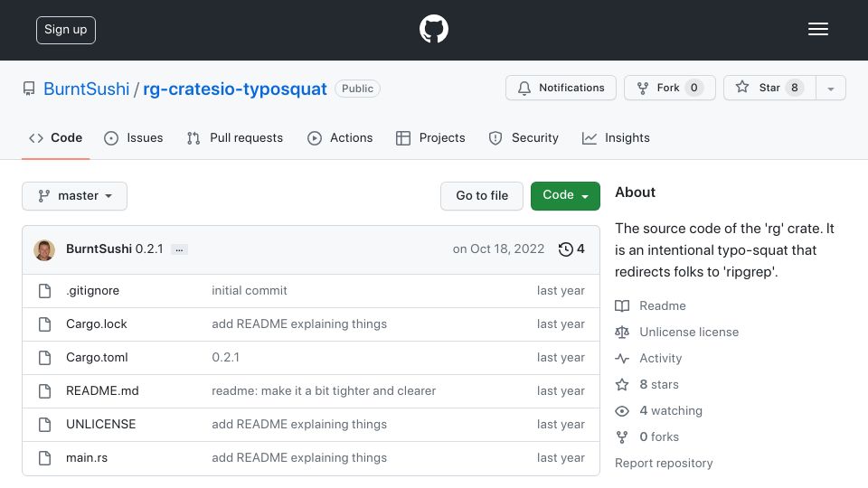Viewport: 868px width, 488px height.
Task: Open the latest commit message 0.2.1
Action: click(149, 249)
